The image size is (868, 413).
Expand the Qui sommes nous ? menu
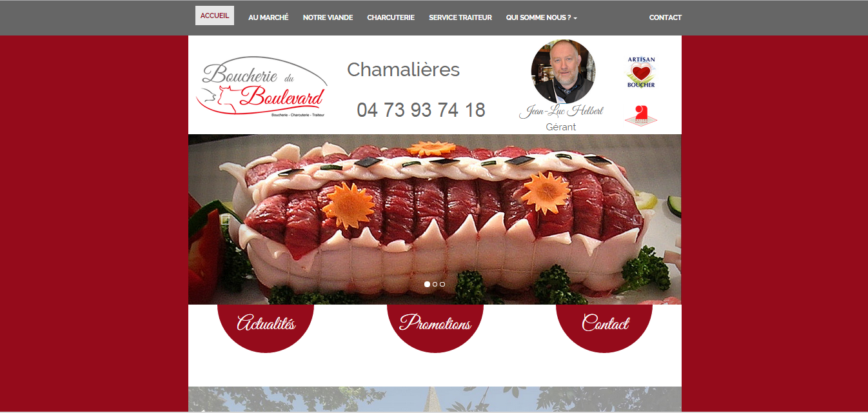click(542, 17)
